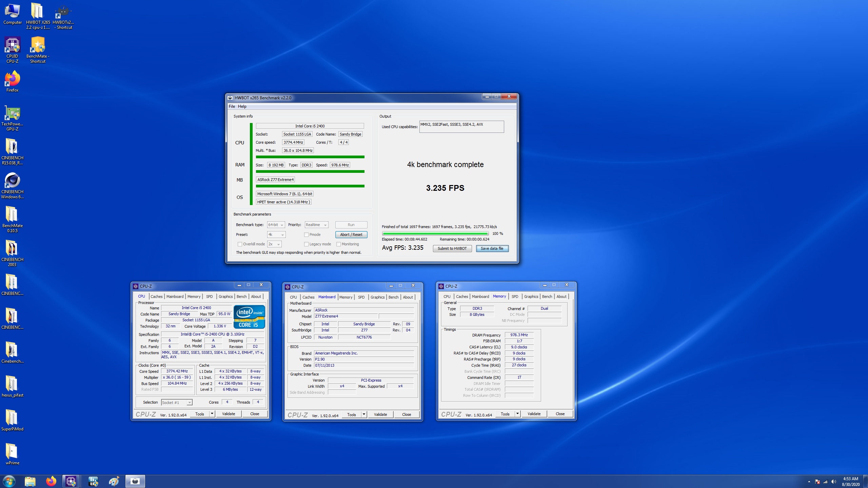Image resolution: width=868 pixels, height=488 pixels.
Task: Toggle the Pmode checkbox
Action: 306,235
